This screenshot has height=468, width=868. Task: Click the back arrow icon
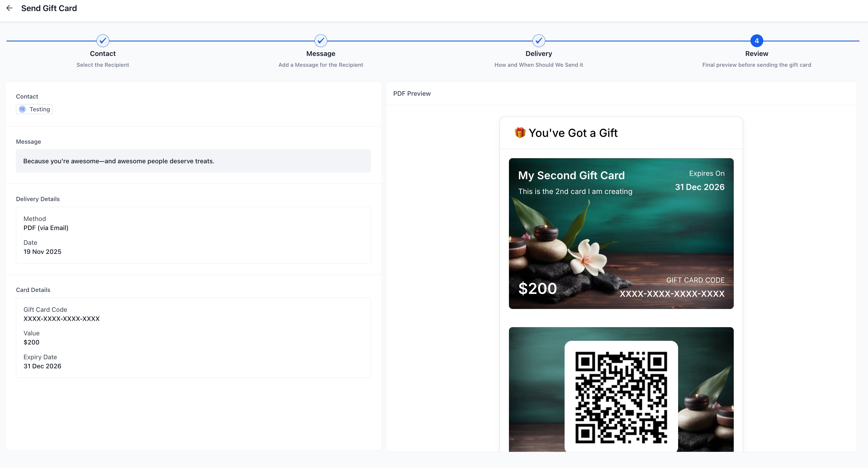coord(9,8)
